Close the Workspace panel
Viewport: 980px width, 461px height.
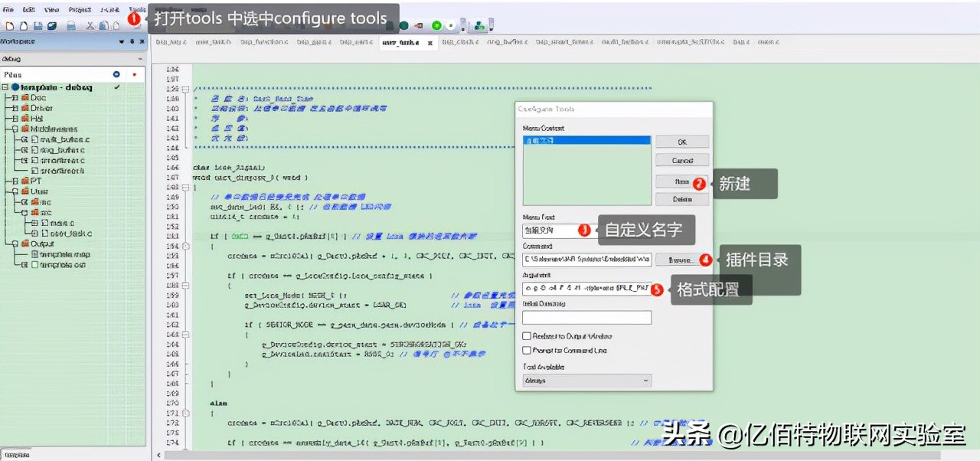142,42
